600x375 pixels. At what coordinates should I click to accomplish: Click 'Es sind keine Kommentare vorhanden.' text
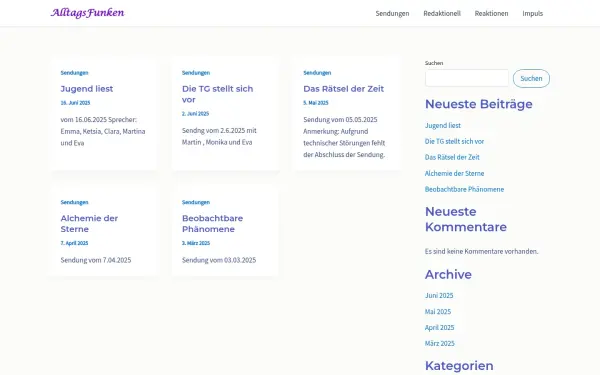(481, 251)
